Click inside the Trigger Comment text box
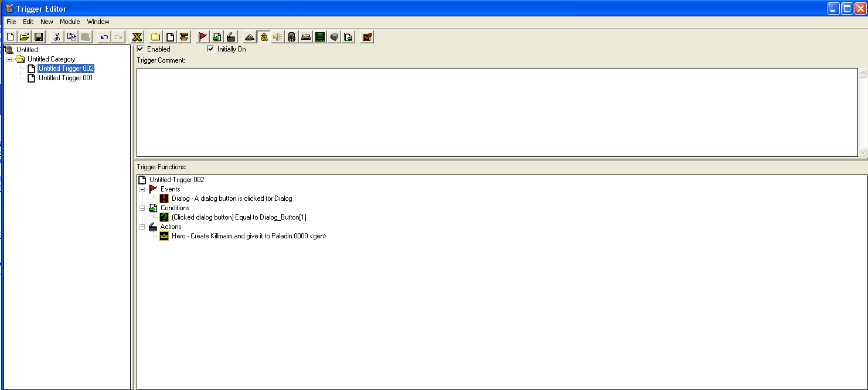868x390 pixels. [497, 112]
